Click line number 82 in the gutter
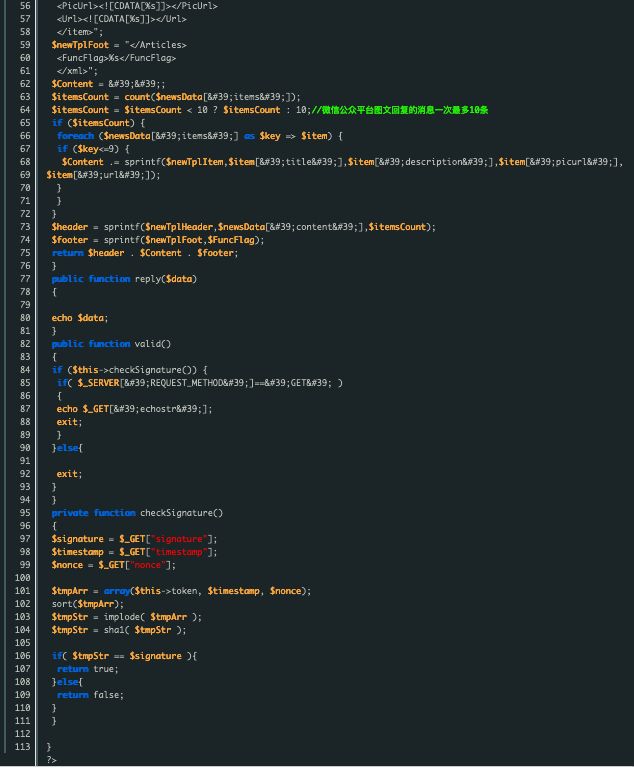This screenshot has height=768, width=634. pos(24,344)
